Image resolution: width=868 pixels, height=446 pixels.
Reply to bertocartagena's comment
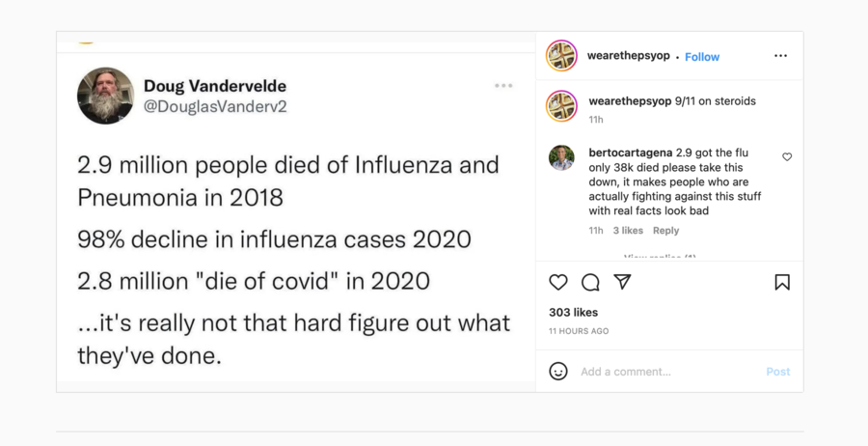665,231
